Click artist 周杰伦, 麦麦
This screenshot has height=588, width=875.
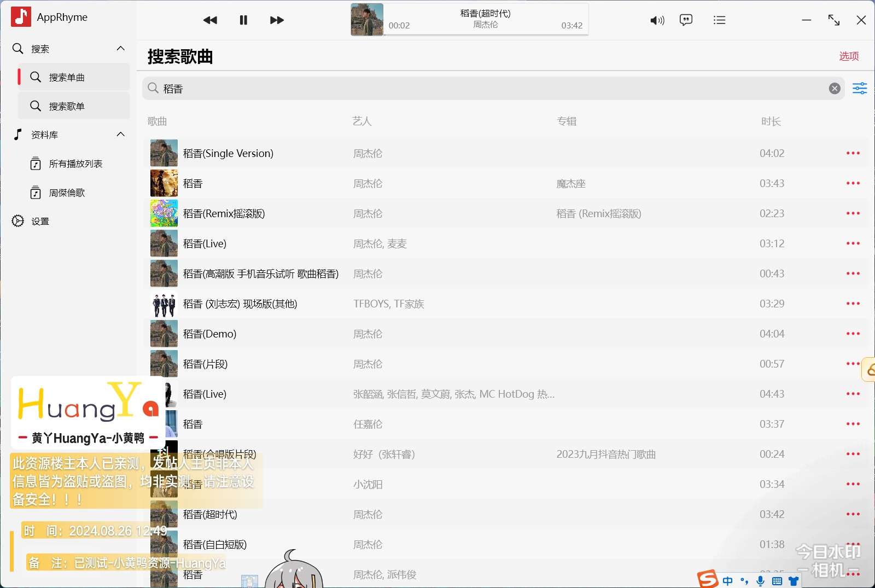380,243
